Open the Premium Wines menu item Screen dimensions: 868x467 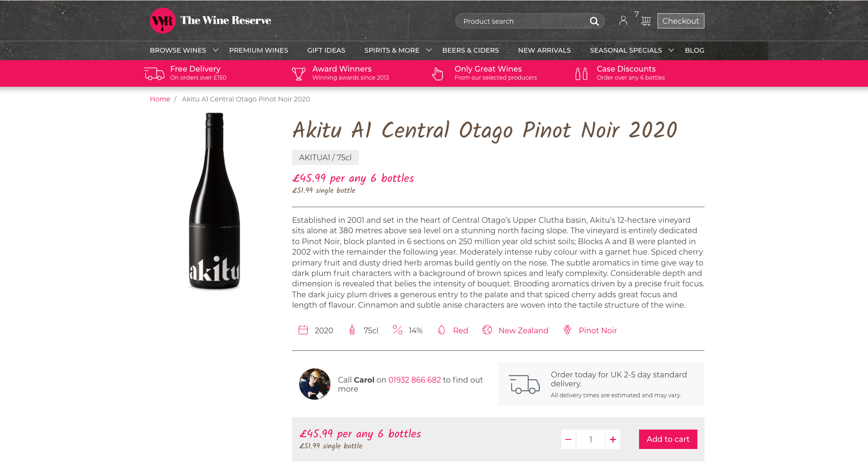[x=258, y=50]
